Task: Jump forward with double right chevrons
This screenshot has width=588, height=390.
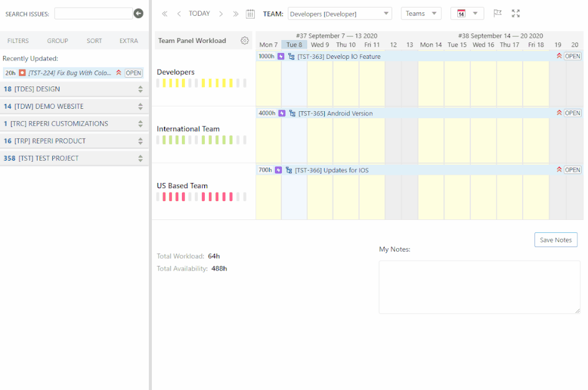Action: [235, 14]
